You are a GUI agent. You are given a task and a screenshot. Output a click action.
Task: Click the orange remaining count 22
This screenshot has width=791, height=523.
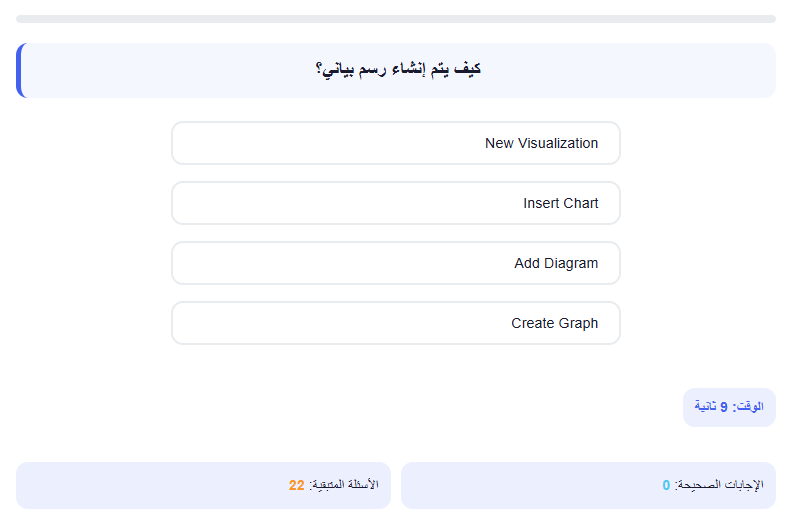(x=297, y=485)
